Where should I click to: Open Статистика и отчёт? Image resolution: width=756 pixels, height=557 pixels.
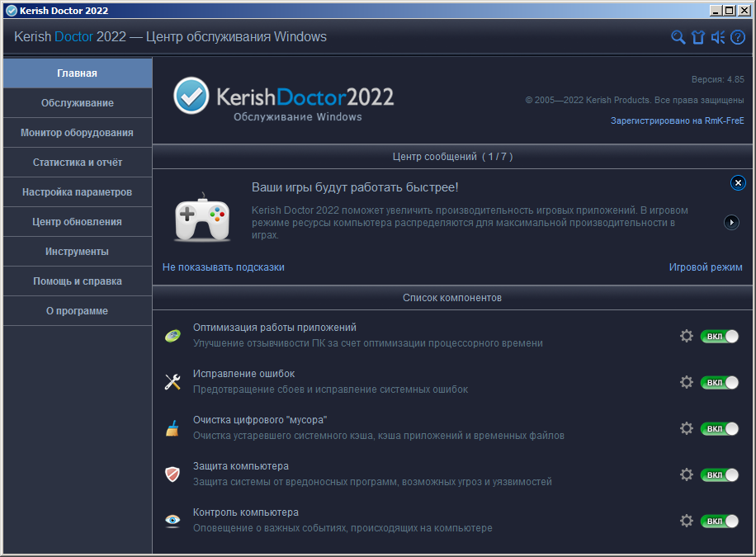[78, 163]
